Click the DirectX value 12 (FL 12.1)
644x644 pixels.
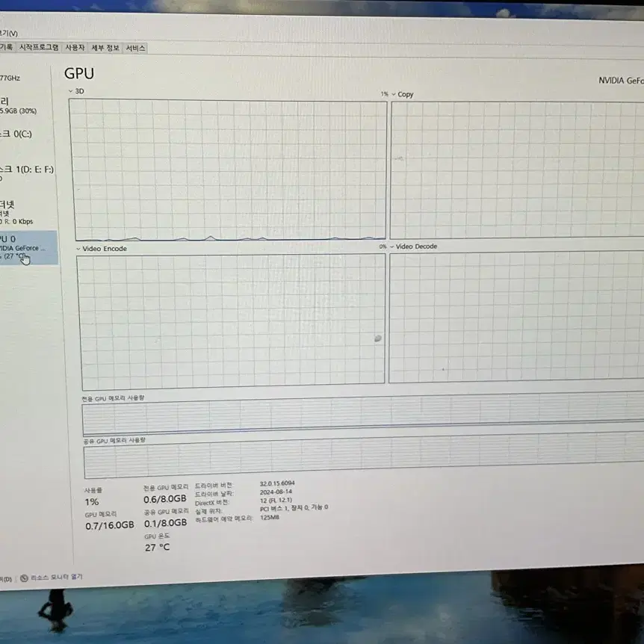coord(276,501)
